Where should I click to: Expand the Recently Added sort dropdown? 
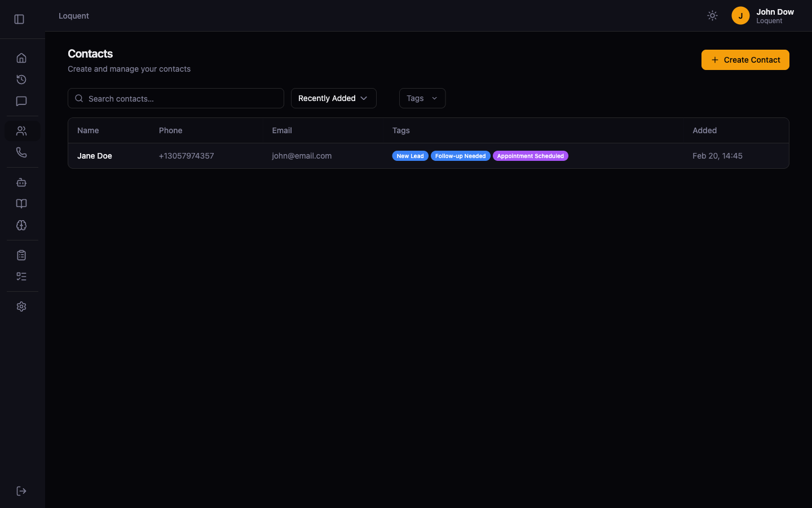(x=333, y=98)
